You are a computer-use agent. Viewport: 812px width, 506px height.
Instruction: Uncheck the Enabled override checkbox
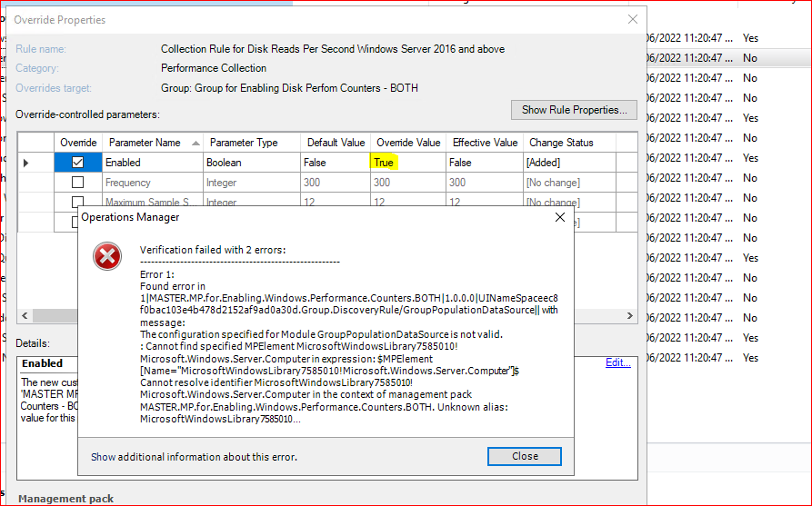tap(77, 163)
